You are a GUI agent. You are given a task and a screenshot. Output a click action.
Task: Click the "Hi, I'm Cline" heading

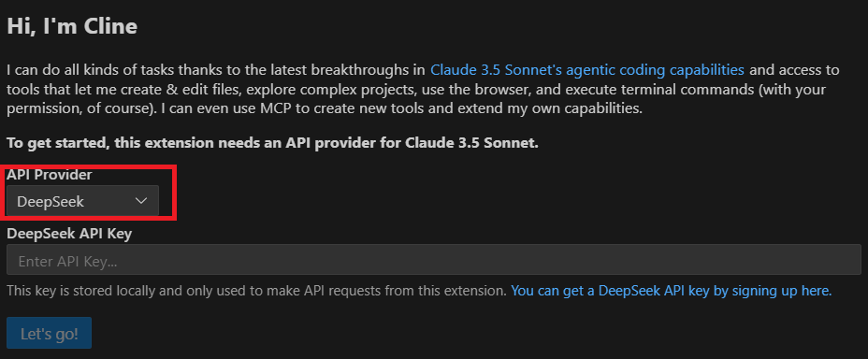pyautogui.click(x=72, y=26)
